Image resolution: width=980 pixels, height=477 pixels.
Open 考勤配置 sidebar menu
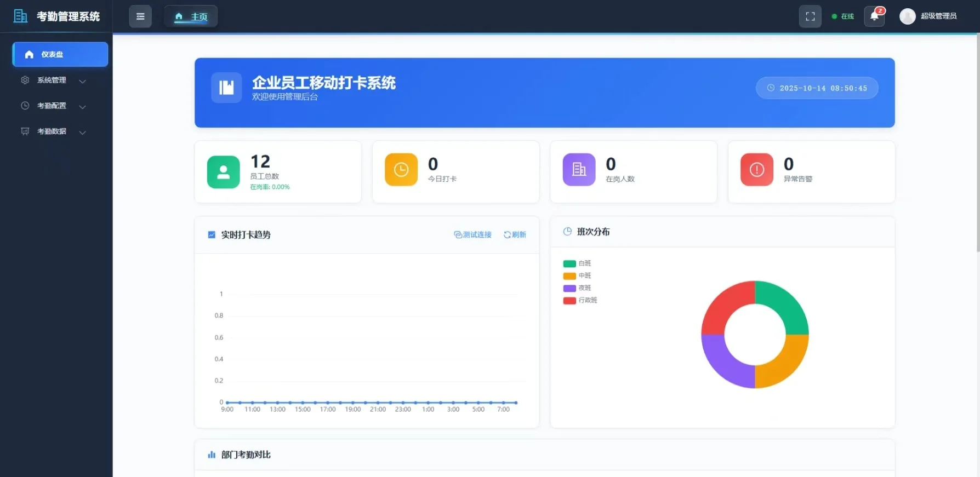click(x=56, y=106)
